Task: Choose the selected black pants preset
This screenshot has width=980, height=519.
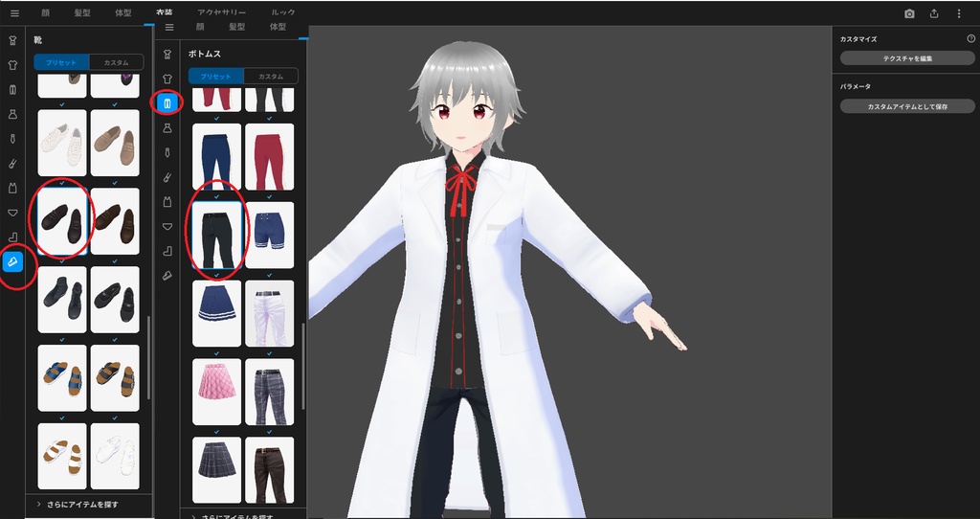Action: 217,236
